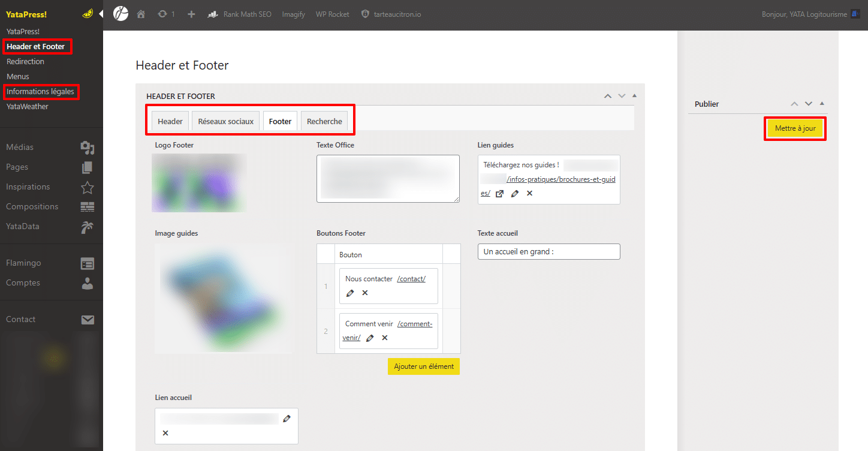This screenshot has width=868, height=451.
Task: Remove the Lien guides link with X icon
Action: coord(529,194)
